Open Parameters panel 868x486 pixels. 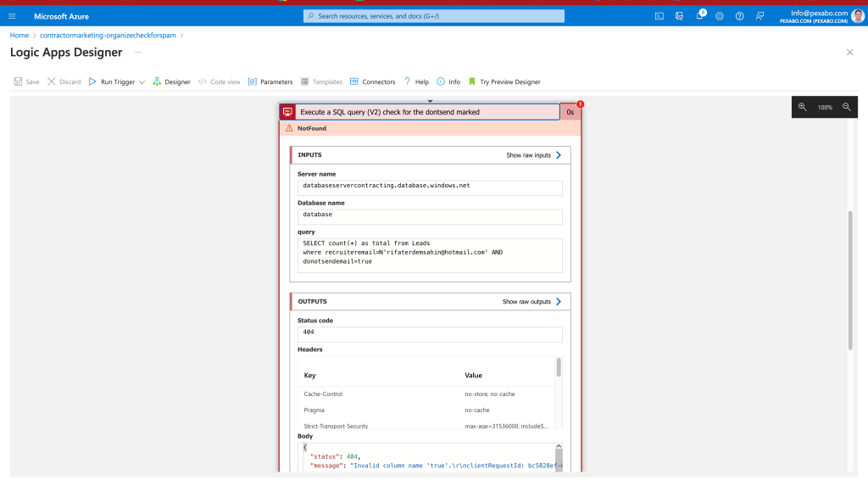[x=270, y=81]
